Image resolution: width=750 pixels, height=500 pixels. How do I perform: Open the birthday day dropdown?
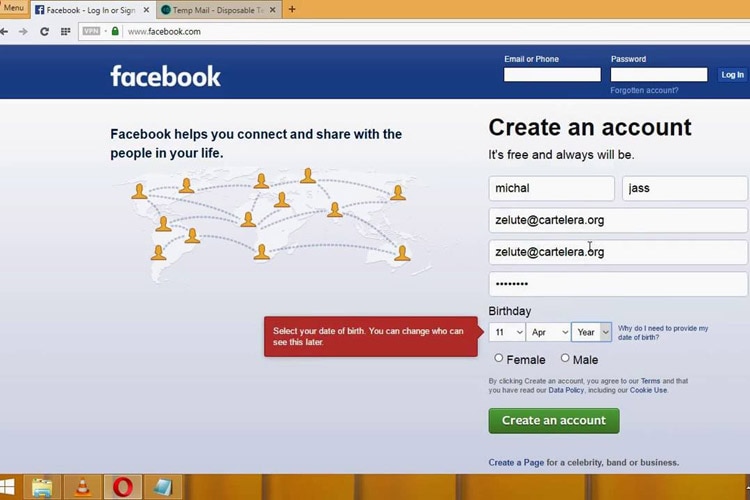coord(507,332)
